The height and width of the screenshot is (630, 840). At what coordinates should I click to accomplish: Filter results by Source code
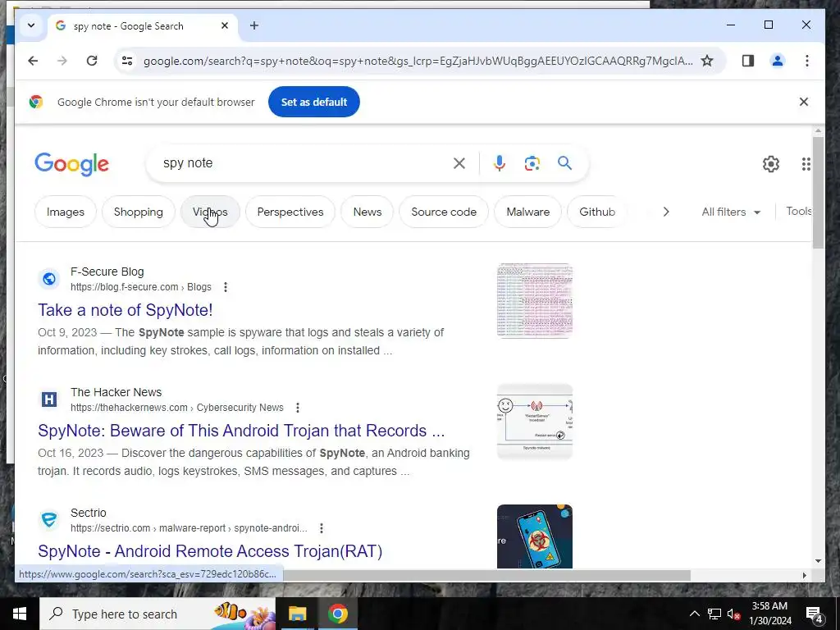tap(444, 212)
